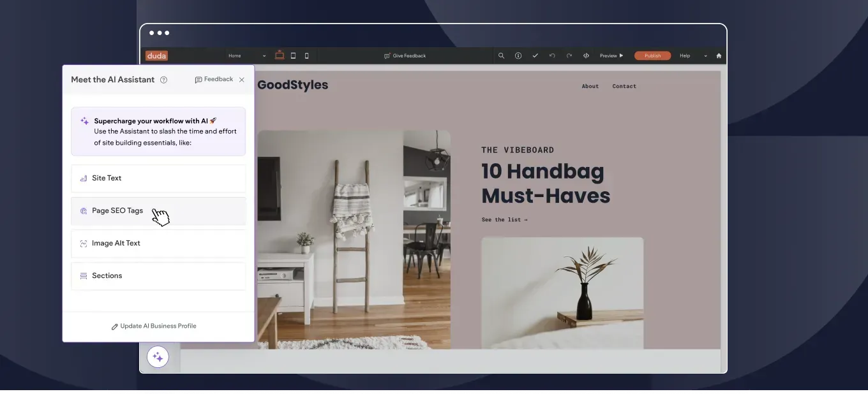Select the living room ladder photo
The height and width of the screenshot is (394, 868).
pos(354,240)
